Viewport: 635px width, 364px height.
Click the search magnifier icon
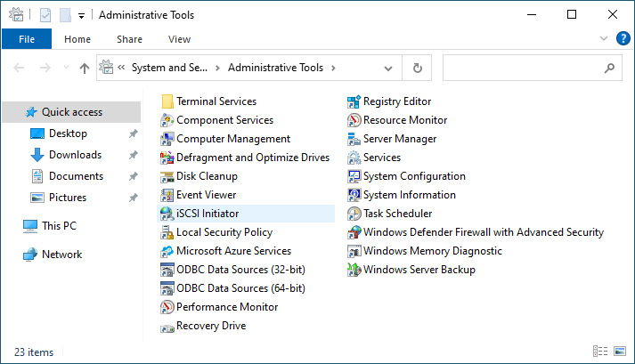pos(609,68)
